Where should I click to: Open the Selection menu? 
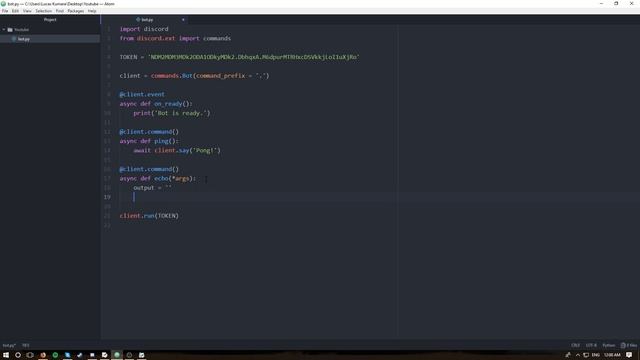pos(43,11)
